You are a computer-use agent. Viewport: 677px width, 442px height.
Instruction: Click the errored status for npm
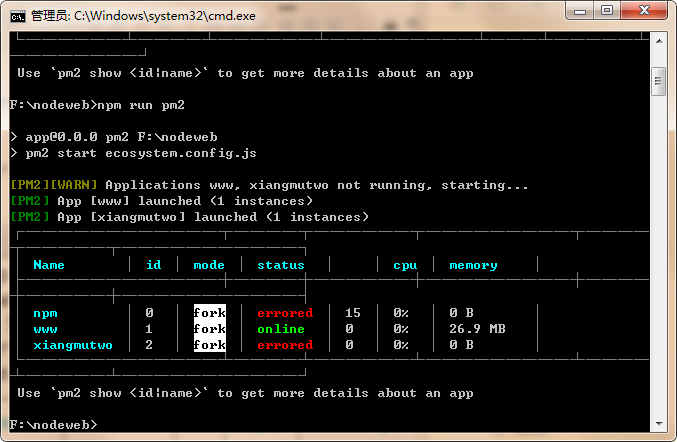(x=285, y=313)
